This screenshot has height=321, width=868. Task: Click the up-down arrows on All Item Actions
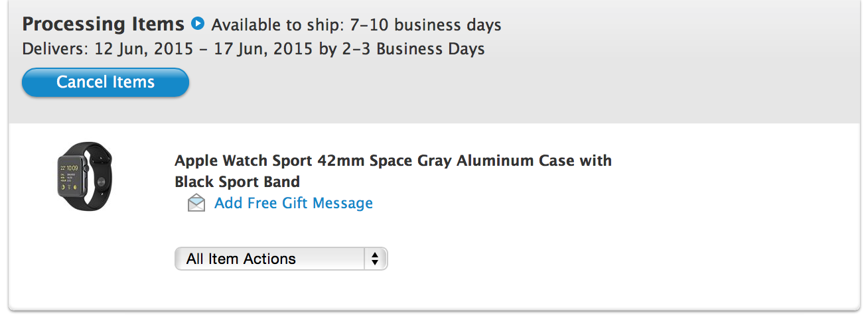(x=375, y=259)
